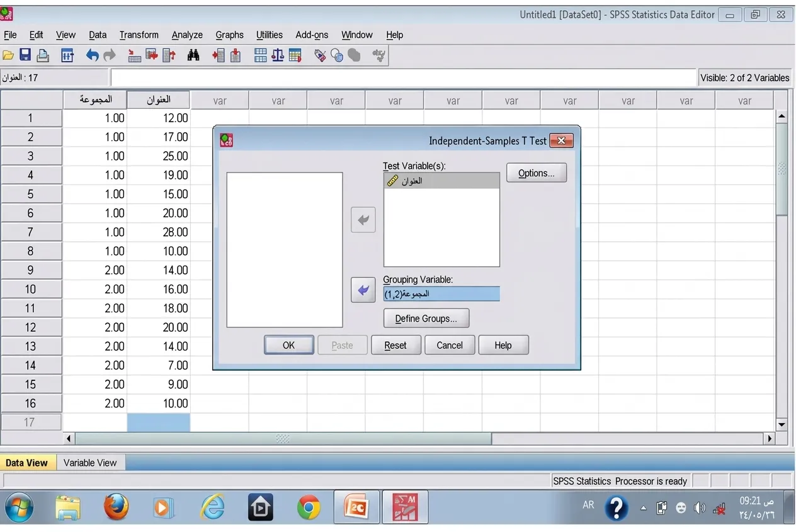
Task: Click the Grouping Variable arrow button
Action: 363,290
